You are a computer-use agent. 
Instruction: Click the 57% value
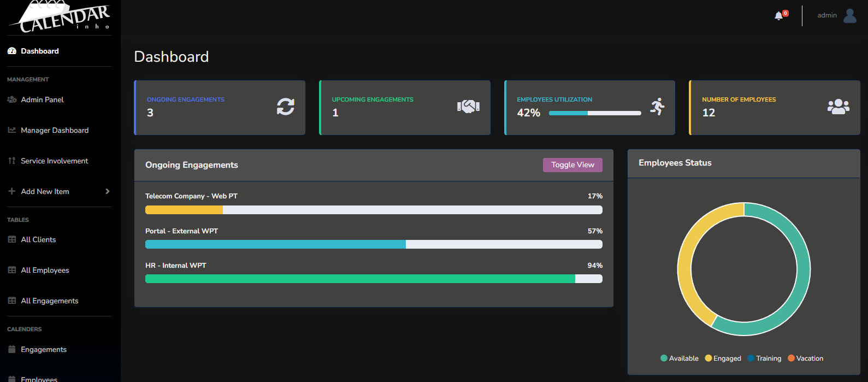click(x=595, y=231)
